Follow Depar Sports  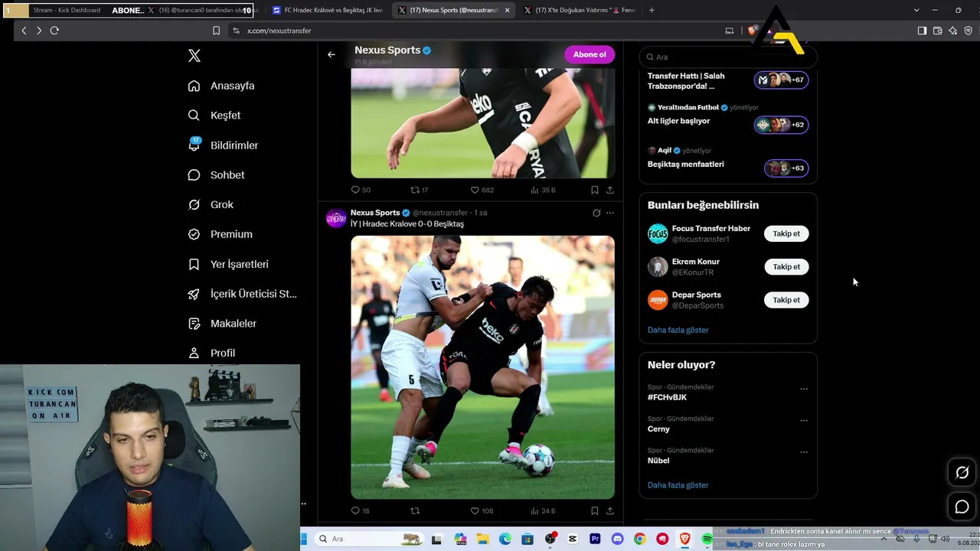(786, 300)
